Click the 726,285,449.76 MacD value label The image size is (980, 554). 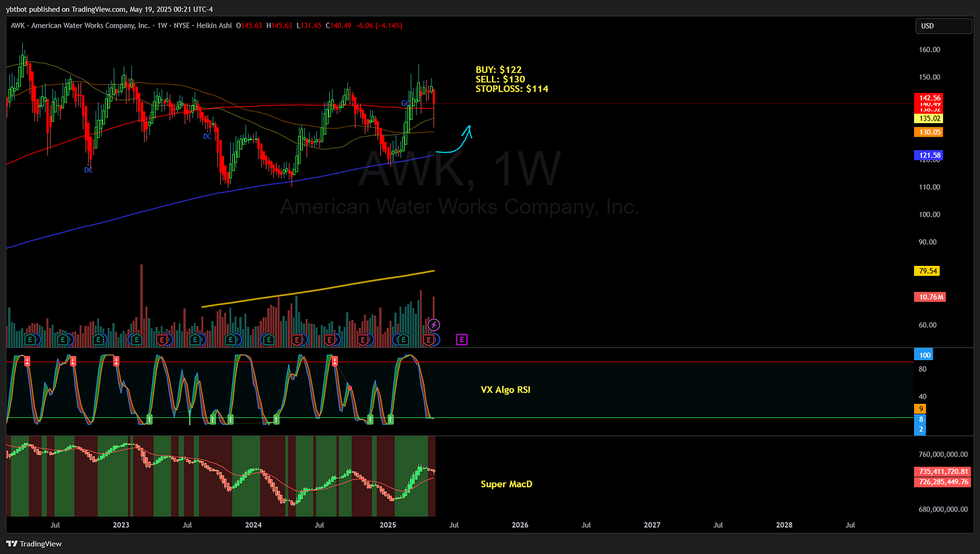click(942, 482)
